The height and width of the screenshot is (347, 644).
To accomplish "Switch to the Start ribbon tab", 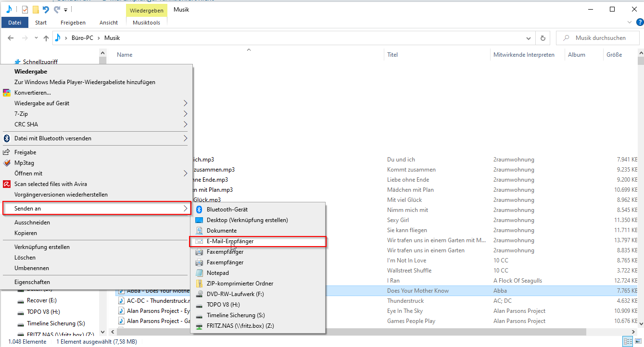I will pyautogui.click(x=41, y=23).
